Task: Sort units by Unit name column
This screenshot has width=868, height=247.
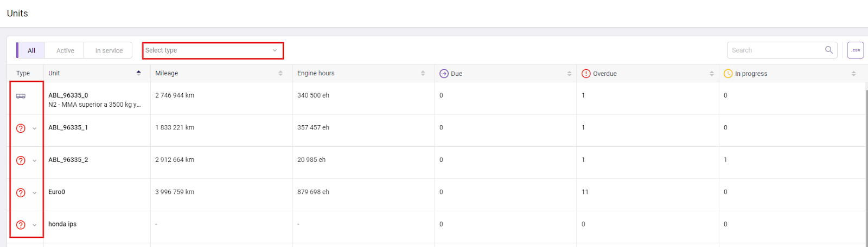Action: click(x=138, y=73)
